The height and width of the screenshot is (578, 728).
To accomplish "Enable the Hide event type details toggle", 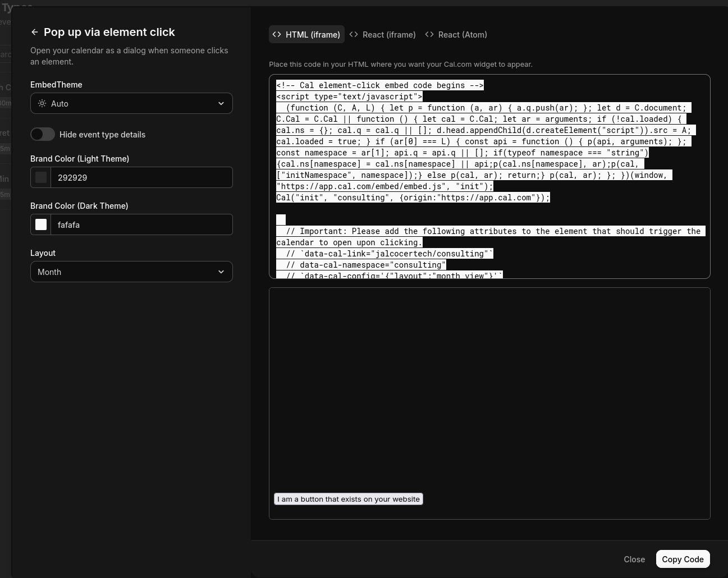I will (x=43, y=134).
